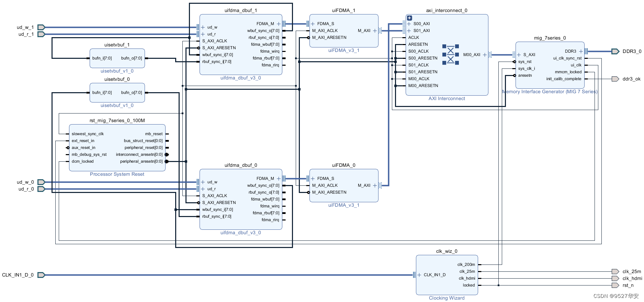Select the peripheral_aresetn[0:0] output pin
Image resolution: width=644 pixels, height=302 pixels.
[x=142, y=161]
